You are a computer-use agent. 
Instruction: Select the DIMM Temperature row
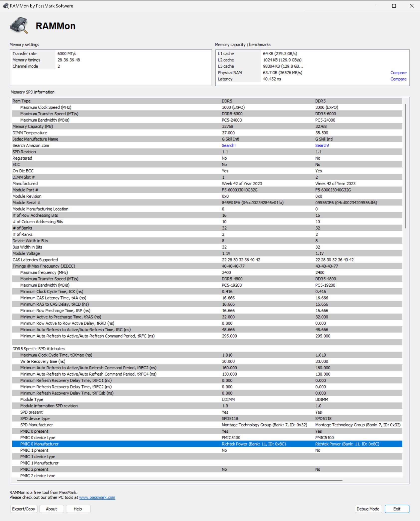pos(207,133)
